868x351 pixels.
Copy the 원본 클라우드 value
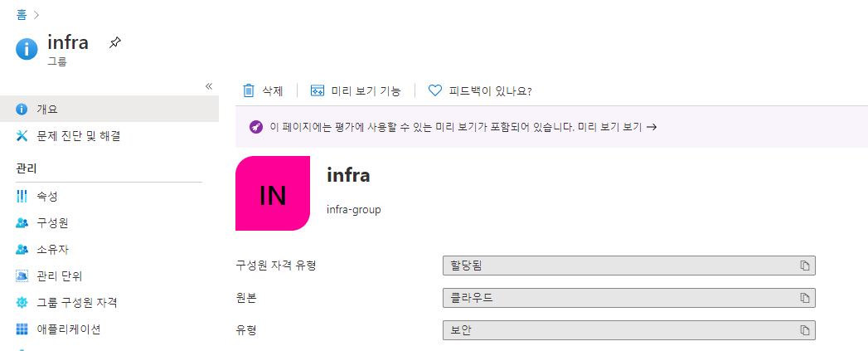(x=805, y=299)
